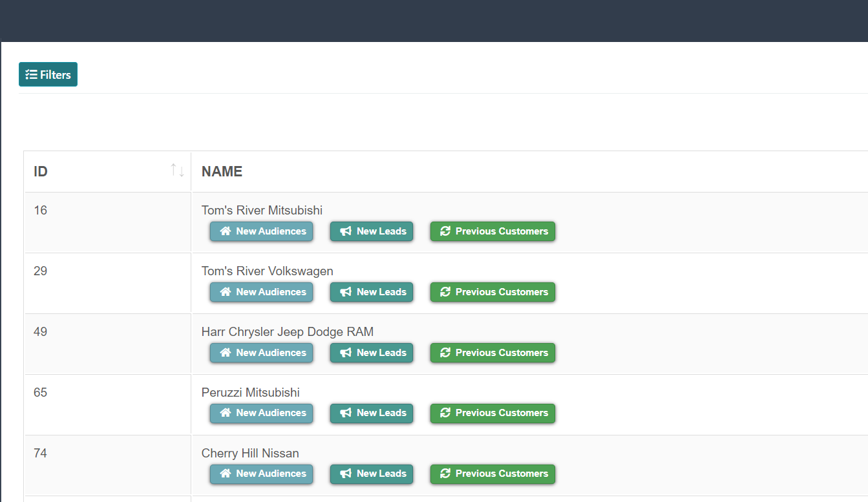868x502 pixels.
Task: Click refresh icon in Tom's River Volkswagen row
Action: tap(445, 292)
